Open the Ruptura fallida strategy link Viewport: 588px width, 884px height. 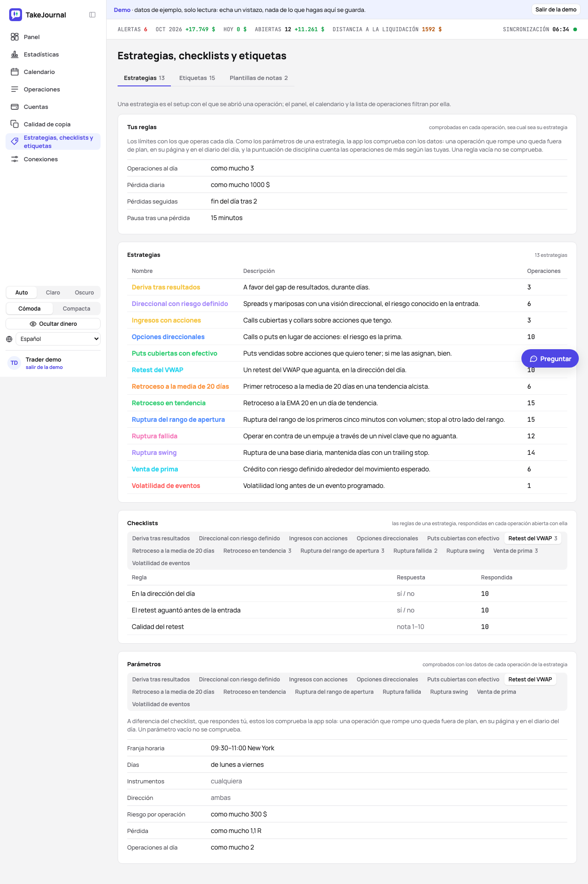click(x=154, y=436)
